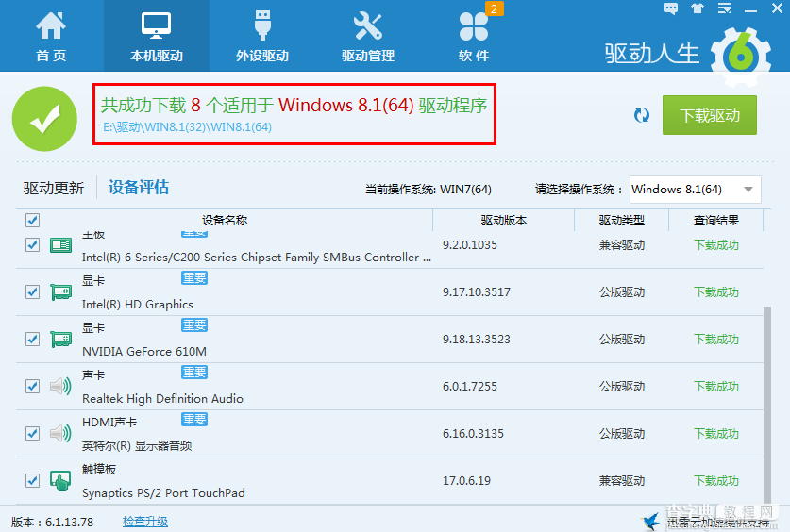
Task: Switch to the 本机驱动 tab
Action: click(156, 36)
